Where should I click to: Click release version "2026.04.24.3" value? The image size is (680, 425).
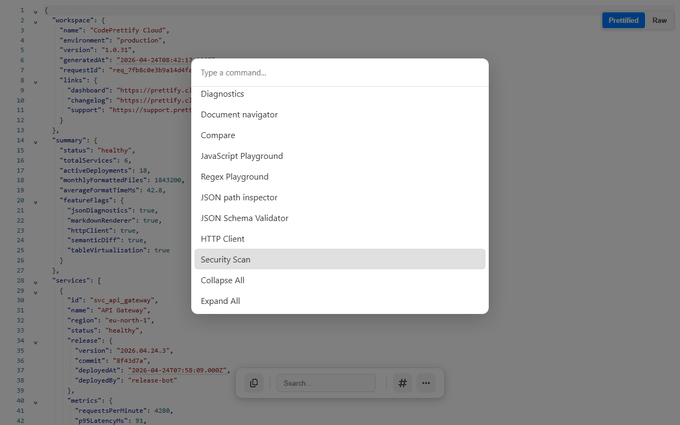point(143,350)
